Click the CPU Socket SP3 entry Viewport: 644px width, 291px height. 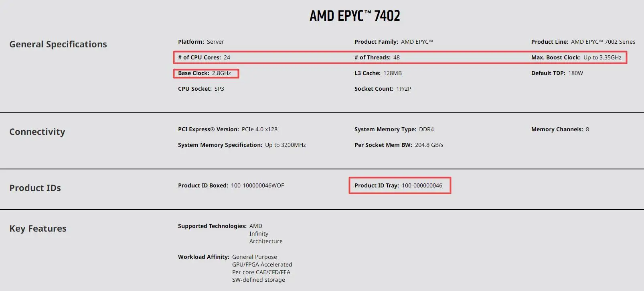coord(201,89)
